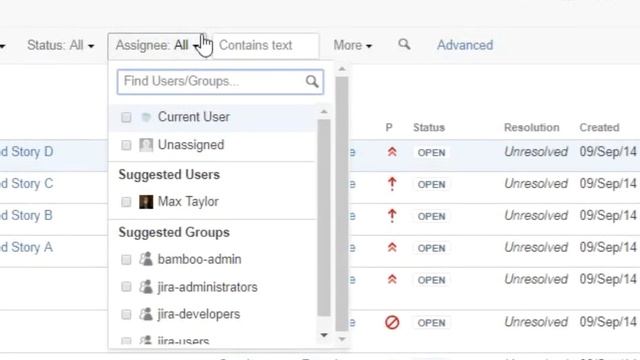The image size is (640, 360).
Task: Click the jira-developers group icon
Action: click(x=146, y=314)
